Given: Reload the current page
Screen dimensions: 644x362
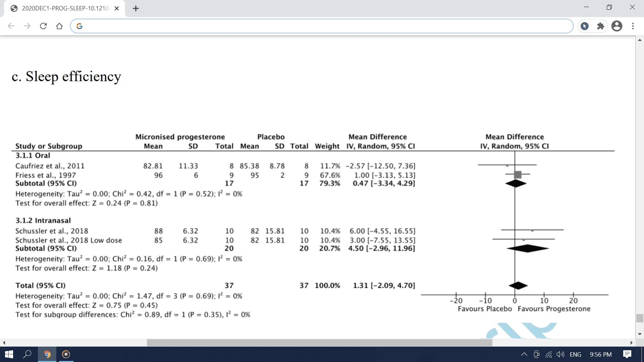Looking at the screenshot, I should pos(43,26).
